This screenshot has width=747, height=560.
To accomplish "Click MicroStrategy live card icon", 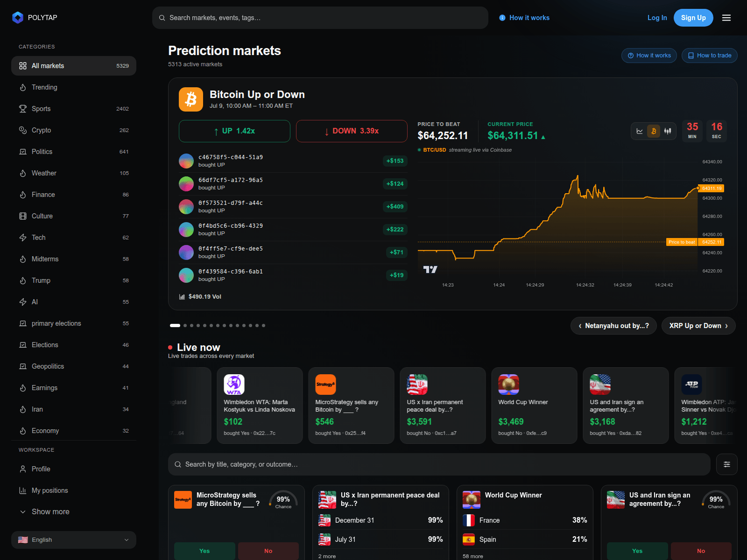I will [325, 385].
